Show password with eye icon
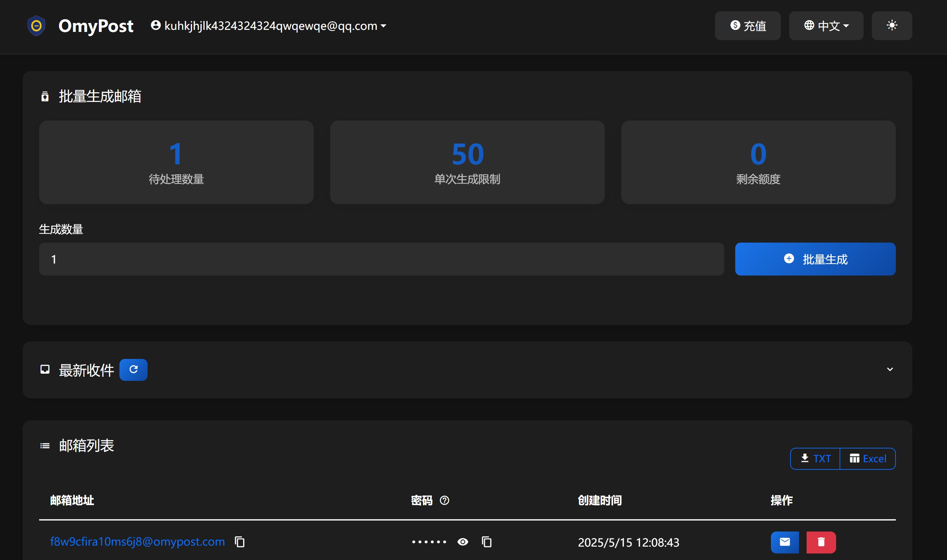 [x=463, y=542]
